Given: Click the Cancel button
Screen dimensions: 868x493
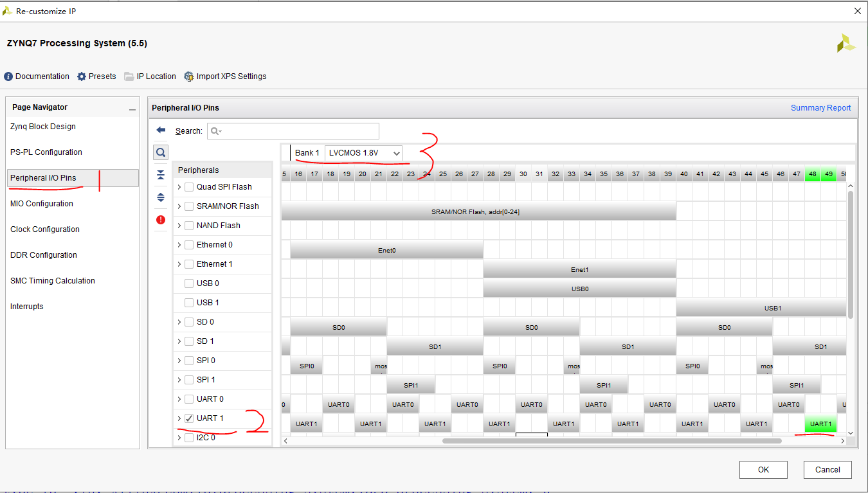Looking at the screenshot, I should [x=827, y=470].
